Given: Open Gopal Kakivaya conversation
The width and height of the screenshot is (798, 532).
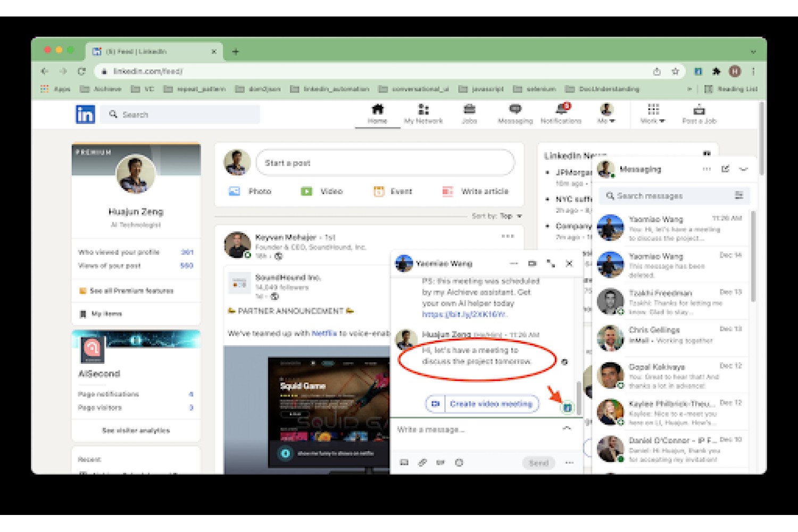Looking at the screenshot, I should (x=670, y=376).
